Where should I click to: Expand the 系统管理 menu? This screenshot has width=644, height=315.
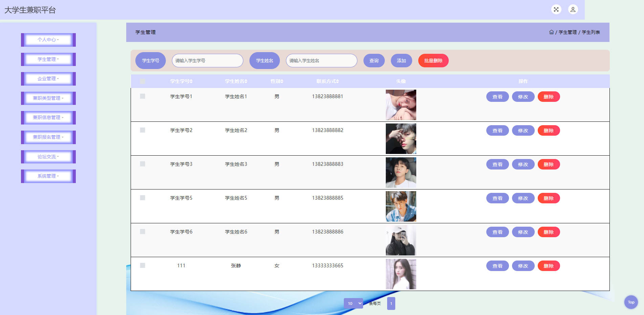click(48, 176)
